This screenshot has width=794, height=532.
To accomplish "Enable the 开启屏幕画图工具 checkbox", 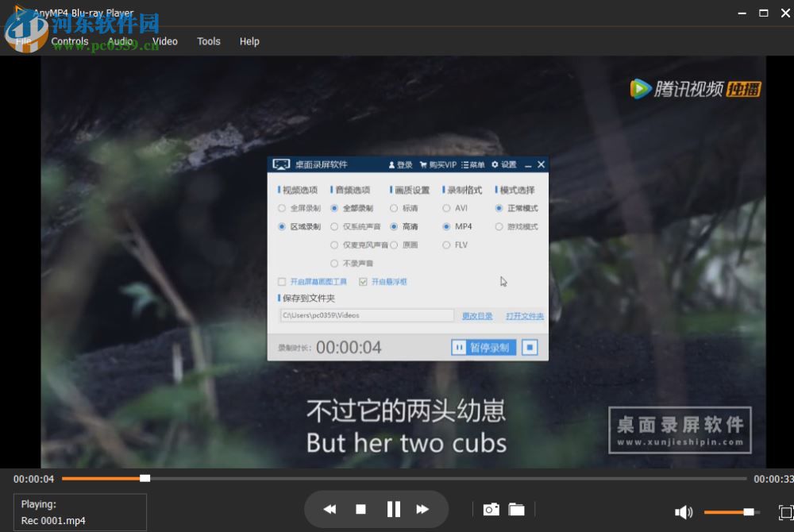I will point(281,281).
